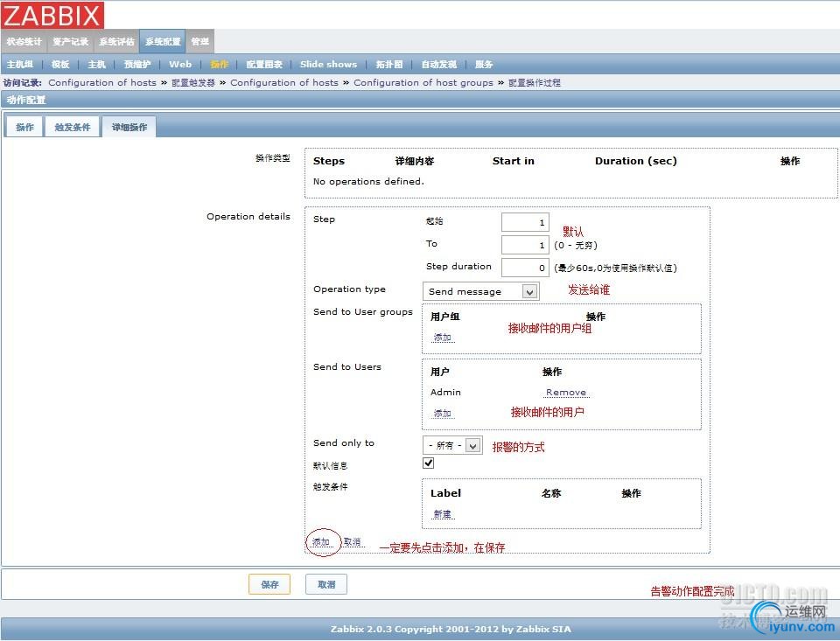This screenshot has height=641, width=840.
Task: Select the Admin user row text
Action: tap(445, 392)
